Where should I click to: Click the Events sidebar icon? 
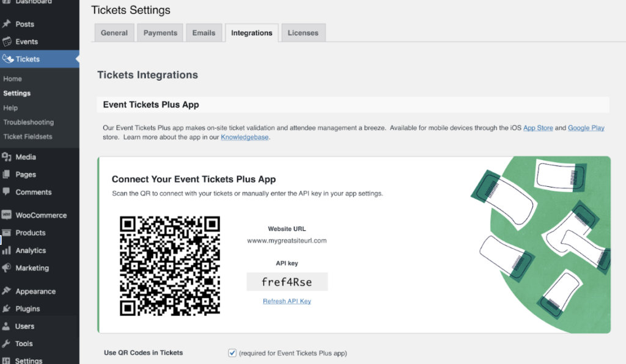(x=9, y=41)
